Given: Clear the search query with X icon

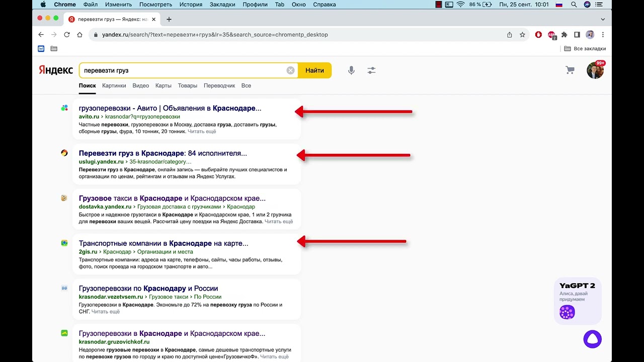Looking at the screenshot, I should [x=290, y=70].
